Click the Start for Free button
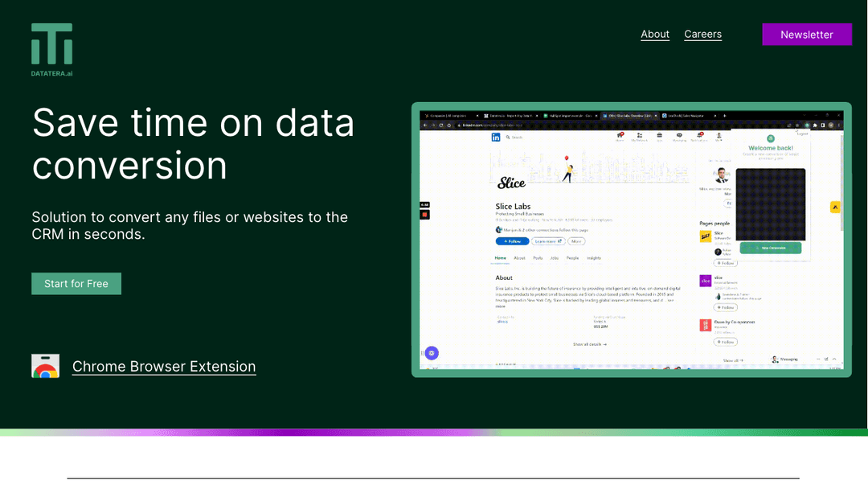Screen dimensions: 868x489 click(76, 283)
